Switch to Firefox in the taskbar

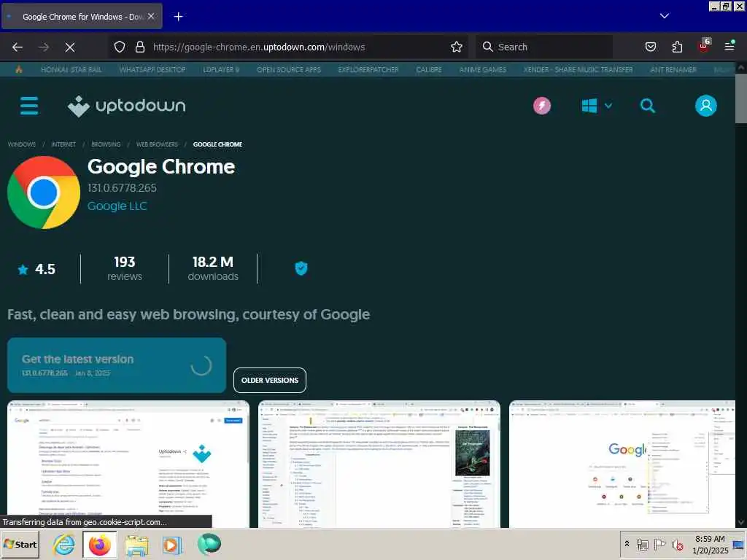tap(99, 544)
